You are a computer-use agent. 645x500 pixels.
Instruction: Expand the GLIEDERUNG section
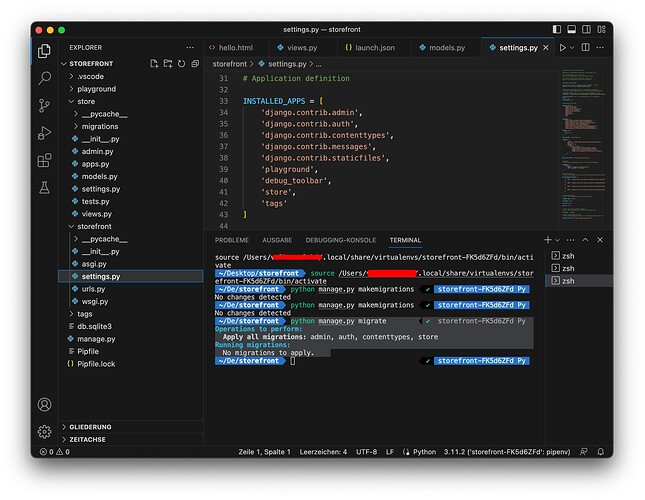point(90,427)
